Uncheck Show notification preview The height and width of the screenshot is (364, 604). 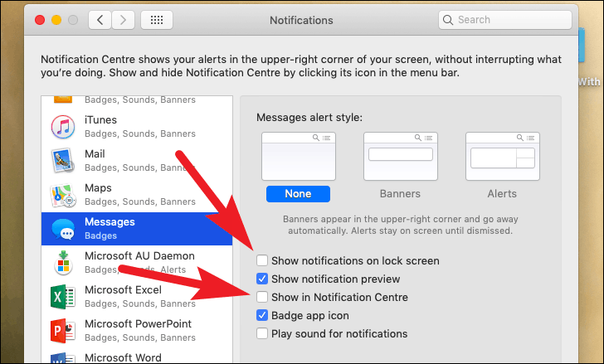pyautogui.click(x=262, y=279)
